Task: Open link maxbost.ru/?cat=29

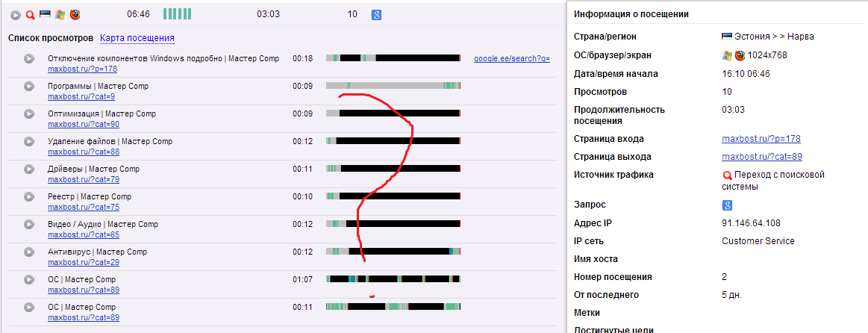Action: (x=83, y=262)
